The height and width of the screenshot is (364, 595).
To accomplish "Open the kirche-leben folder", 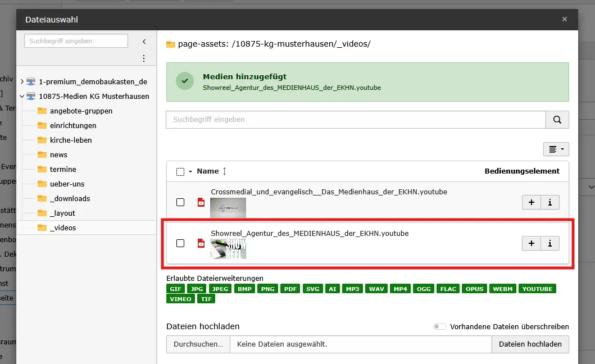I will [x=70, y=140].
